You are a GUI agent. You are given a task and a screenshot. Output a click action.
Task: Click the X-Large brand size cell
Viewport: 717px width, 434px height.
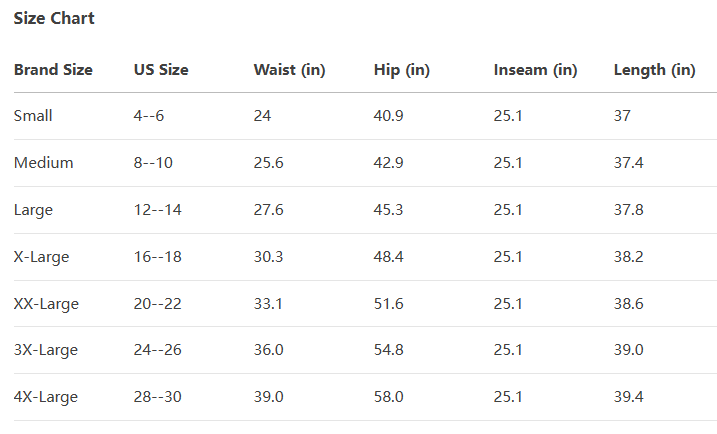tap(41, 257)
